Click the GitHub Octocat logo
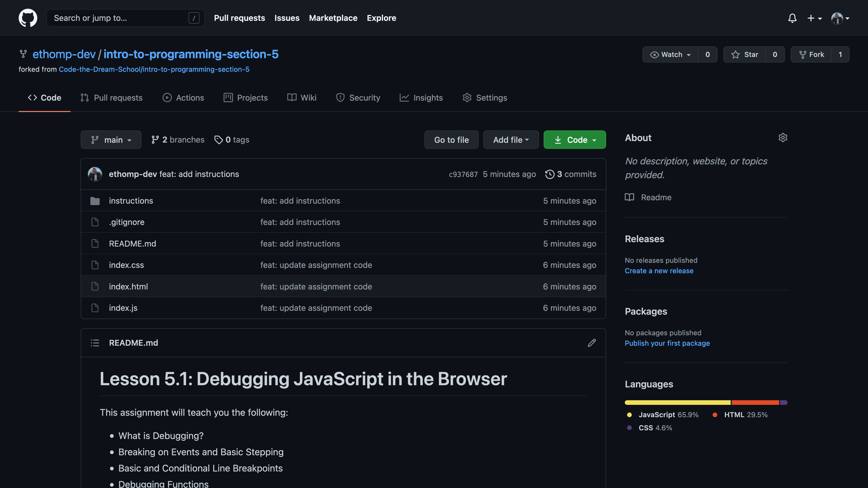 28,18
